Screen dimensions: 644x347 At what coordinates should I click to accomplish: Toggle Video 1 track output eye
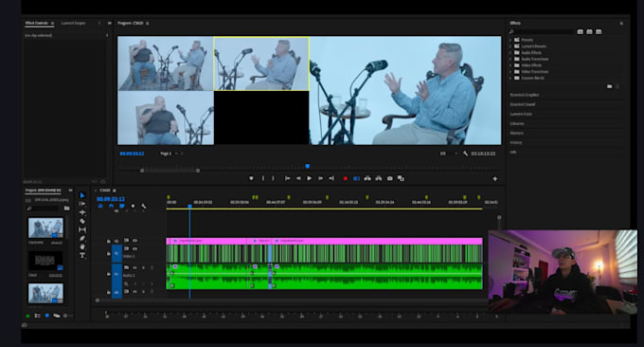point(134,248)
